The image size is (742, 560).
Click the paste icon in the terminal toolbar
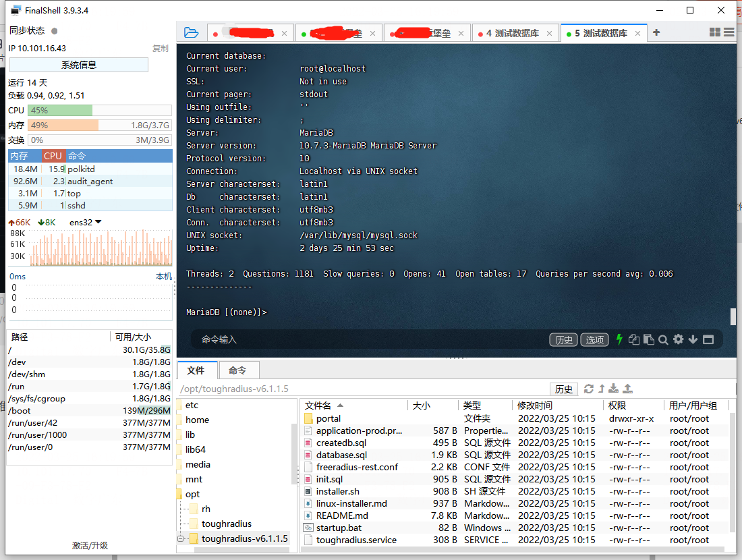click(x=648, y=339)
